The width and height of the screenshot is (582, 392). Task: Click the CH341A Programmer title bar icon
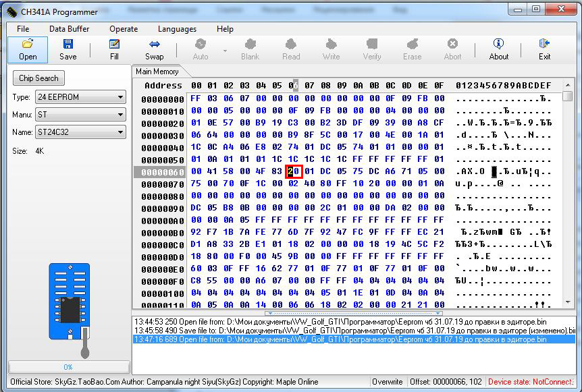[11, 12]
